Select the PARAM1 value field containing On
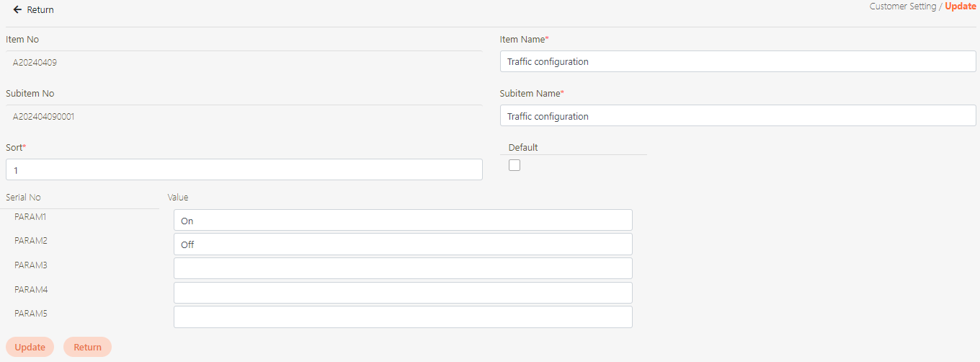Image resolution: width=980 pixels, height=362 pixels. [x=402, y=221]
